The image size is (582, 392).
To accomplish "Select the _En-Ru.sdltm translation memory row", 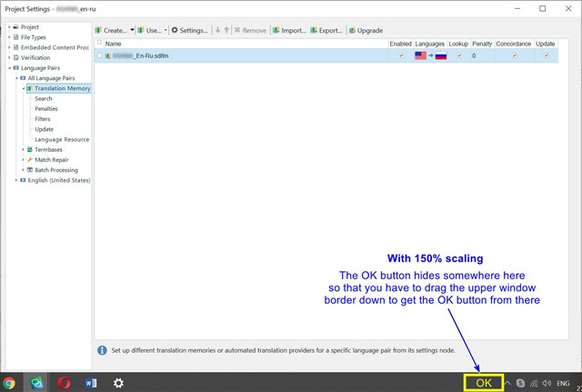I will [326, 55].
